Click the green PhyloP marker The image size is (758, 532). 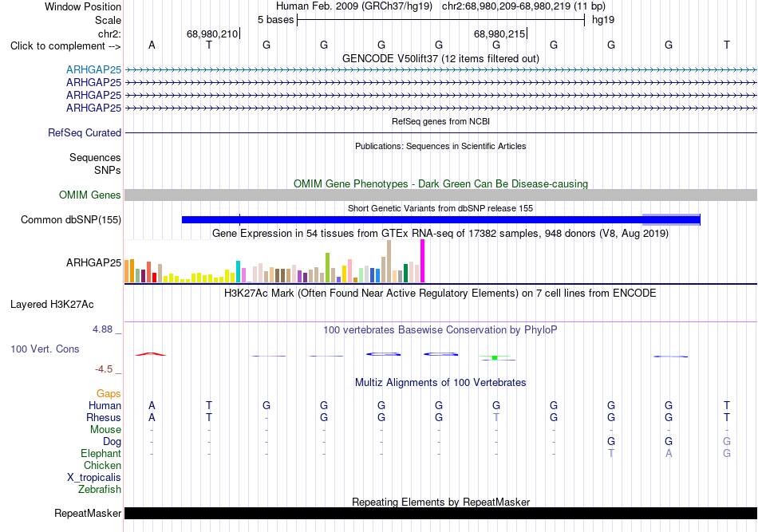pos(495,357)
